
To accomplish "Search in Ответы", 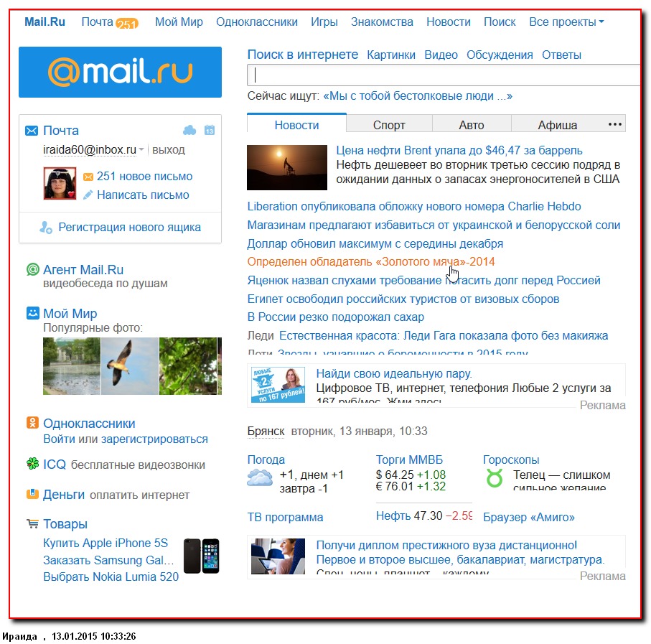I will coord(561,55).
